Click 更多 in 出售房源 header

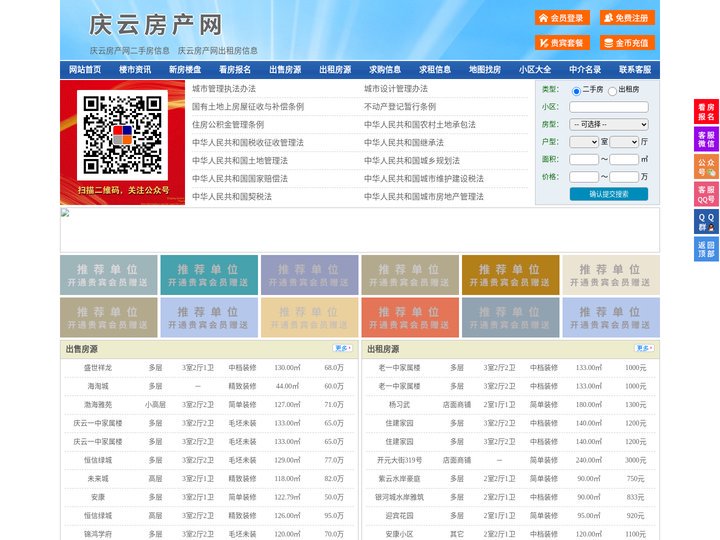point(343,349)
